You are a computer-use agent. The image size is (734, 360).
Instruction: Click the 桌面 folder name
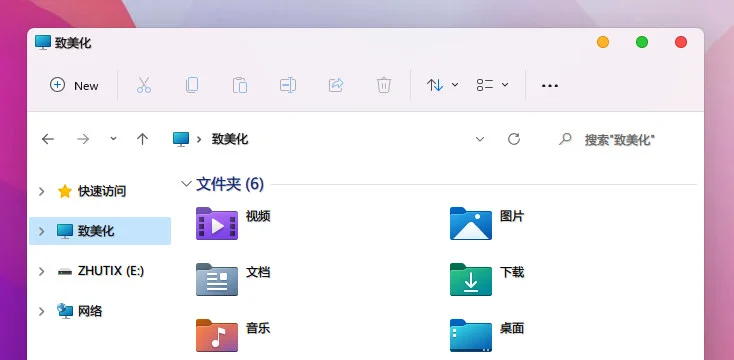click(x=512, y=328)
